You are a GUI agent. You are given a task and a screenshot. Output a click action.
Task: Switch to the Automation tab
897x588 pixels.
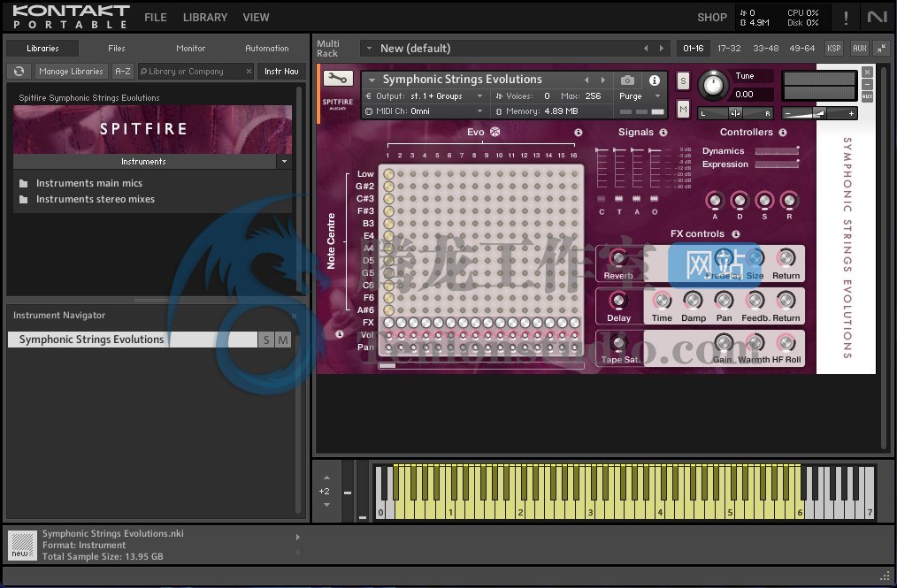point(266,48)
